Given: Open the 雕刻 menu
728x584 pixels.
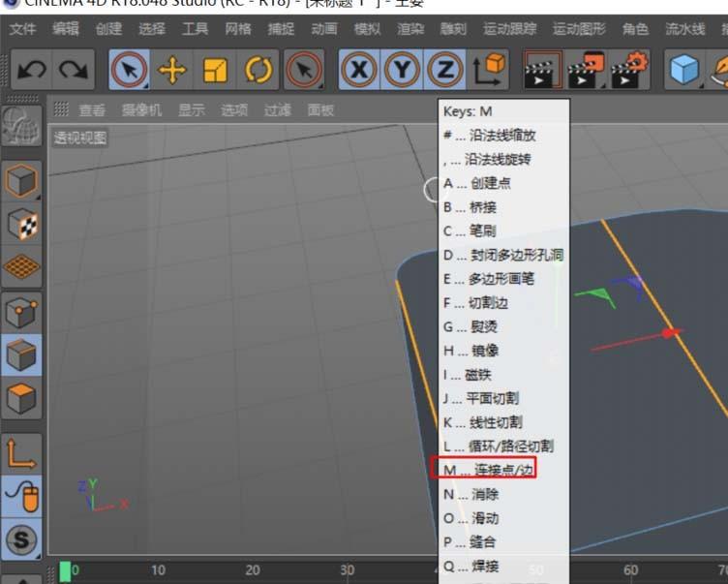Looking at the screenshot, I should pos(453,29).
